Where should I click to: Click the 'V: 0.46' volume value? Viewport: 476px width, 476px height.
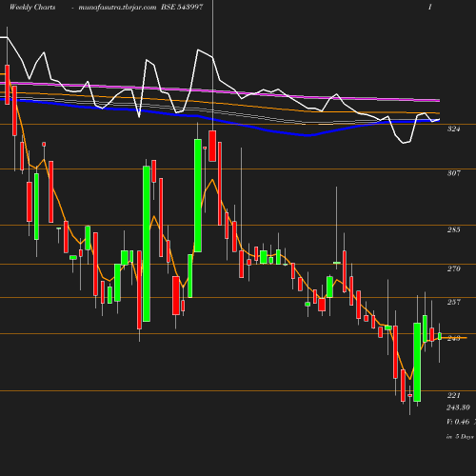458,422
